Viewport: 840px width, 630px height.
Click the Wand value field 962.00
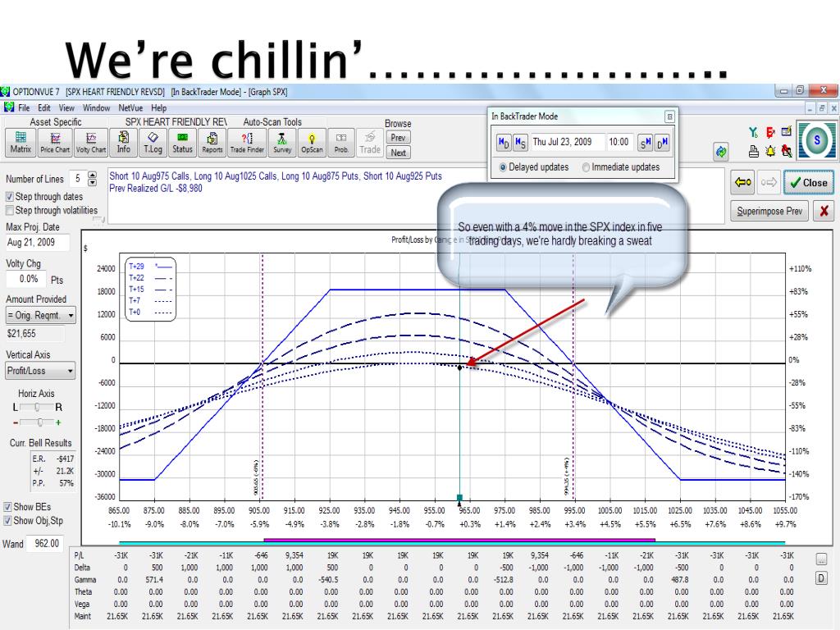pyautogui.click(x=46, y=544)
